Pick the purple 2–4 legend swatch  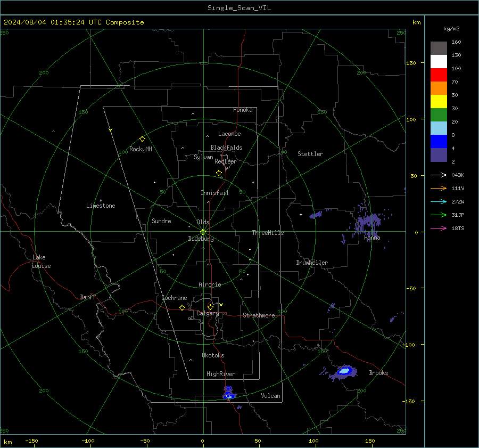click(439, 154)
